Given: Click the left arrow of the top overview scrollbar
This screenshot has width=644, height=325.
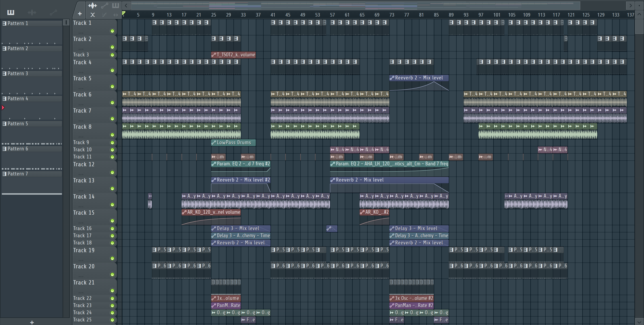Looking at the screenshot, I should point(126,5).
